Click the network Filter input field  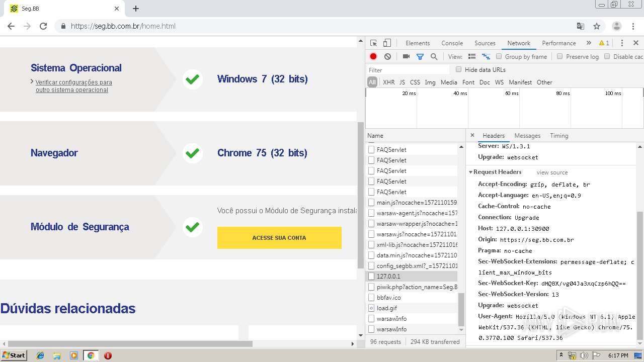pyautogui.click(x=408, y=70)
